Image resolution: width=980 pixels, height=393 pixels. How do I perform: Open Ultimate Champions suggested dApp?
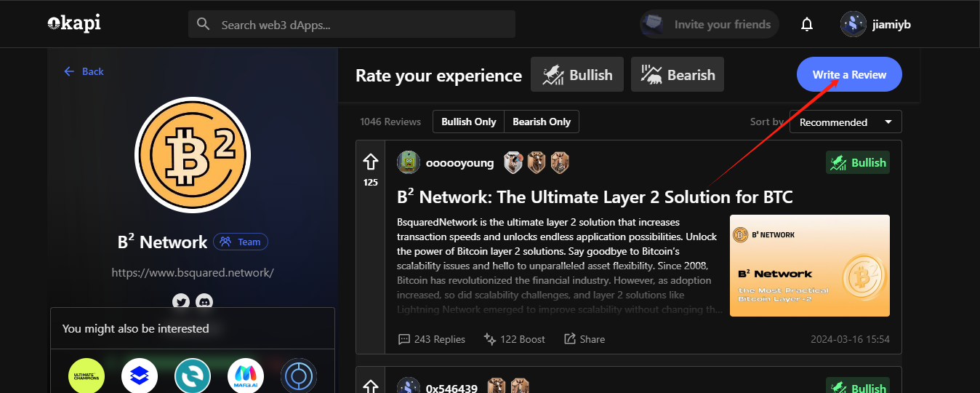pyautogui.click(x=87, y=376)
